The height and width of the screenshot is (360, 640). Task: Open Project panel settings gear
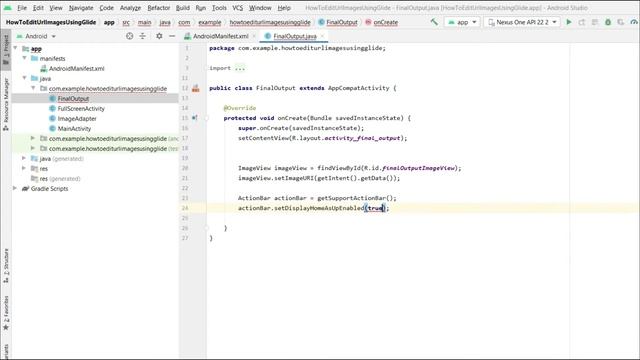tap(159, 36)
